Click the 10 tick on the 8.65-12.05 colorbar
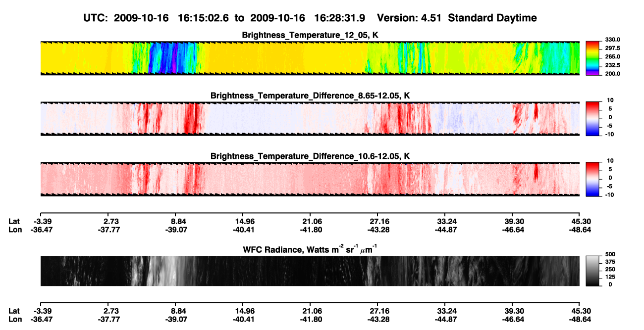The width and height of the screenshot is (644, 330). point(611,100)
